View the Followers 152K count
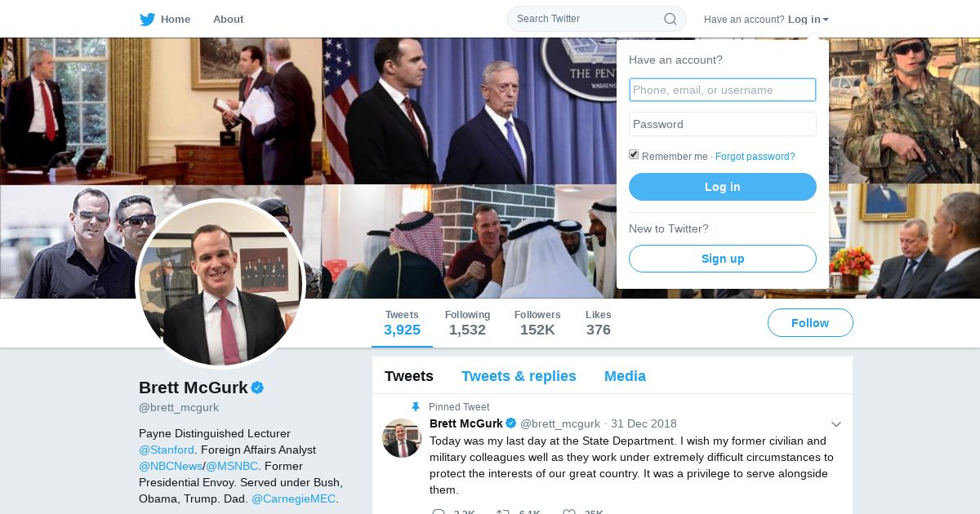980x514 pixels. click(x=537, y=323)
